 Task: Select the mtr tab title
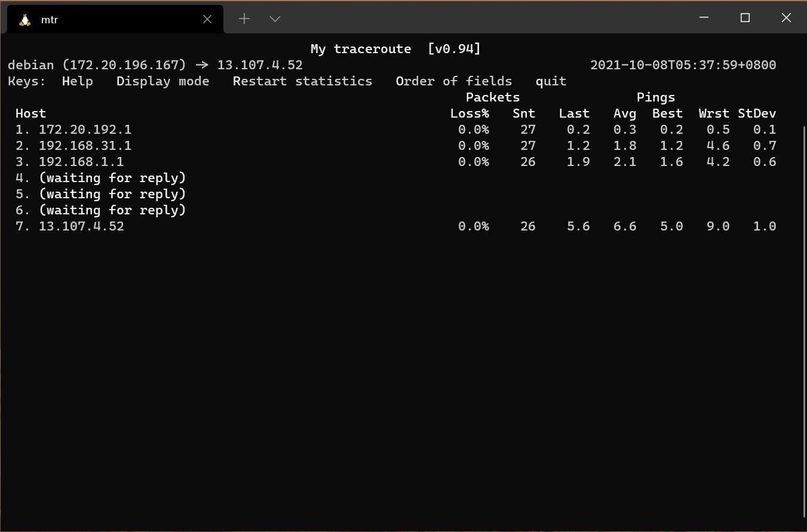point(50,20)
